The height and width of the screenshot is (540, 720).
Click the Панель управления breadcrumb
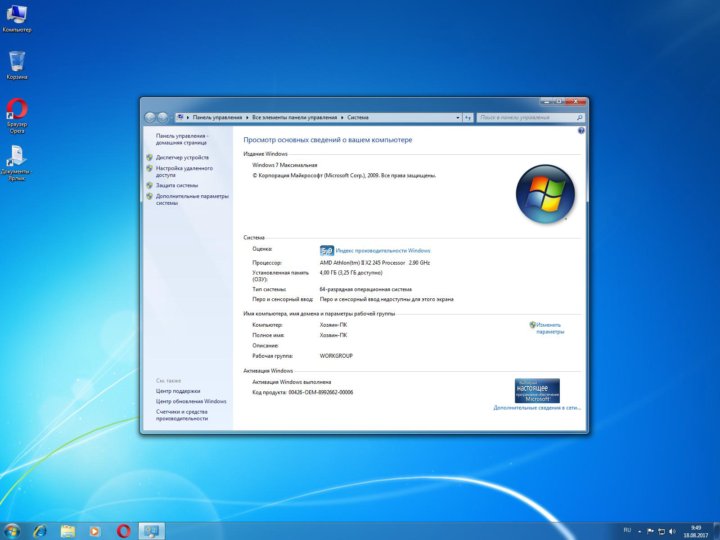coord(217,118)
